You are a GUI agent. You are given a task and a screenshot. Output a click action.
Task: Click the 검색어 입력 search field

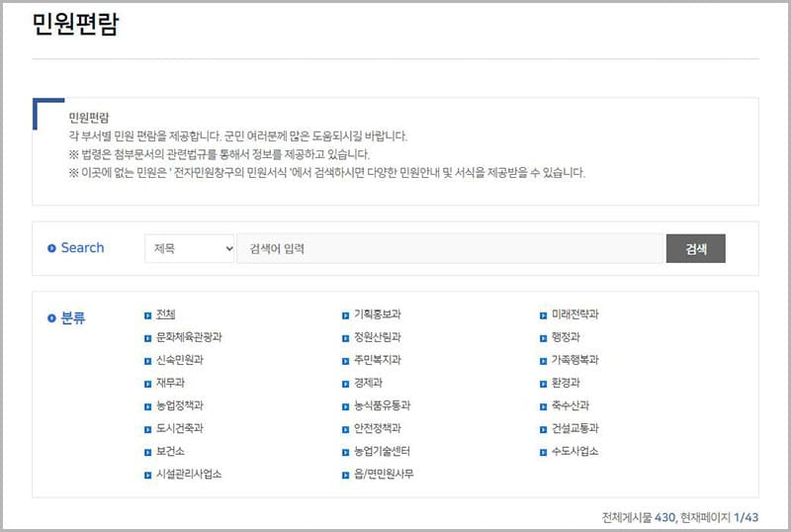pos(450,248)
